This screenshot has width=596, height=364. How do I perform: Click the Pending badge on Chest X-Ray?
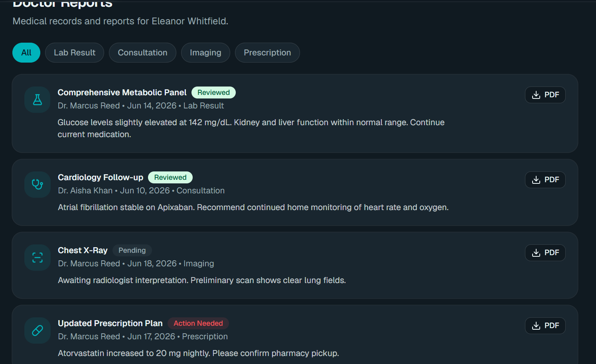coord(132,250)
